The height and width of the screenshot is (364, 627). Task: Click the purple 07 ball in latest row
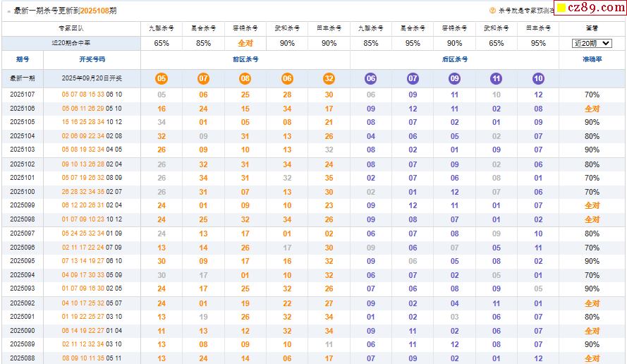pyautogui.click(x=413, y=78)
